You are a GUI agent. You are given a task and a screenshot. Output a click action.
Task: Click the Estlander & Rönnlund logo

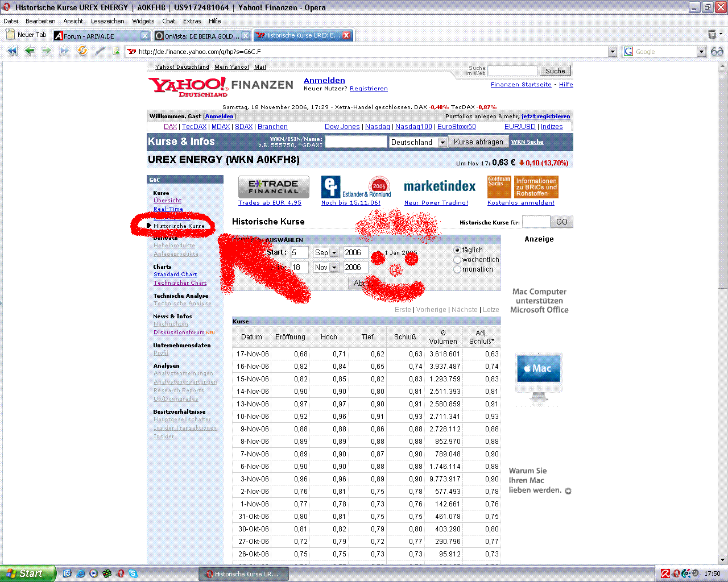point(356,187)
